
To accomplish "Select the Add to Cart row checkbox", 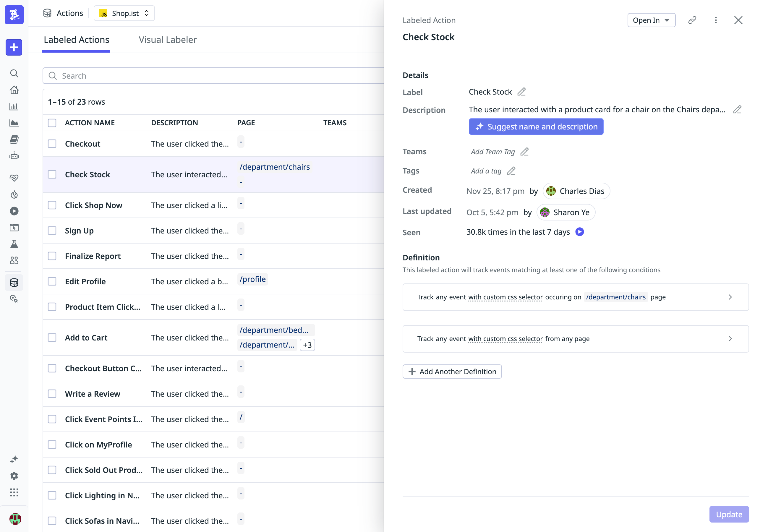I will point(52,338).
